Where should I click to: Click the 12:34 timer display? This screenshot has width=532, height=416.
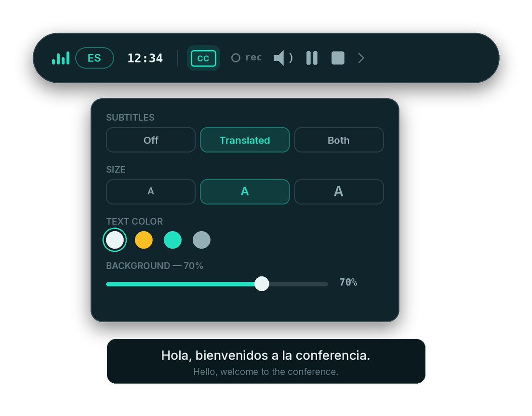(x=145, y=58)
